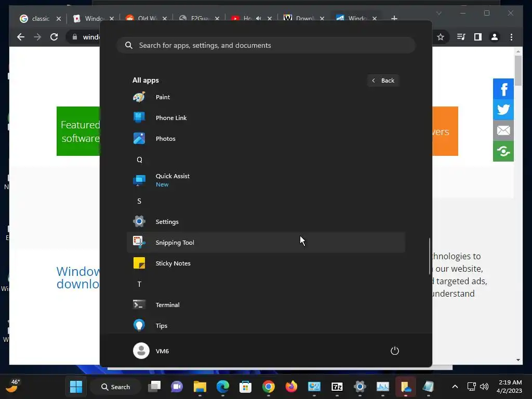Image resolution: width=532 pixels, height=399 pixels.
Task: Open Chrome media controls icon
Action: (x=461, y=37)
